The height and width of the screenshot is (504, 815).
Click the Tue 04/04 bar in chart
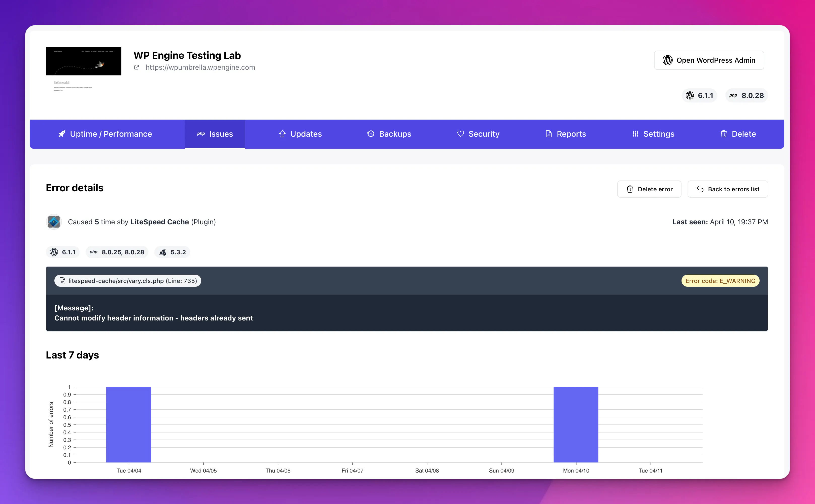pyautogui.click(x=129, y=425)
